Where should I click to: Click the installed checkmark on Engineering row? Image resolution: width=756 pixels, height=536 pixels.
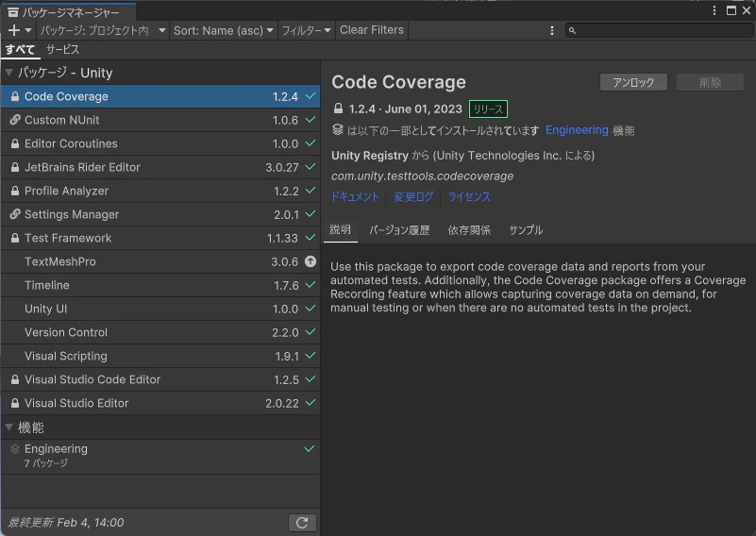310,449
